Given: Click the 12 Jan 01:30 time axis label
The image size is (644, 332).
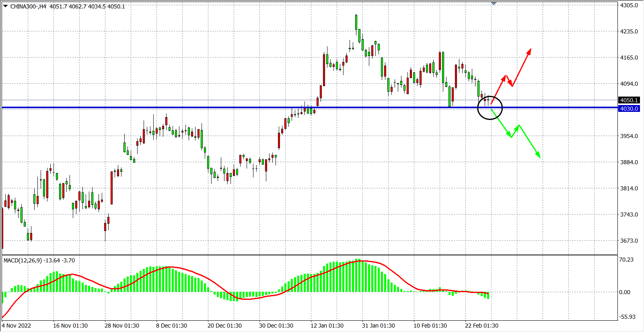Looking at the screenshot, I should pyautogui.click(x=327, y=326).
